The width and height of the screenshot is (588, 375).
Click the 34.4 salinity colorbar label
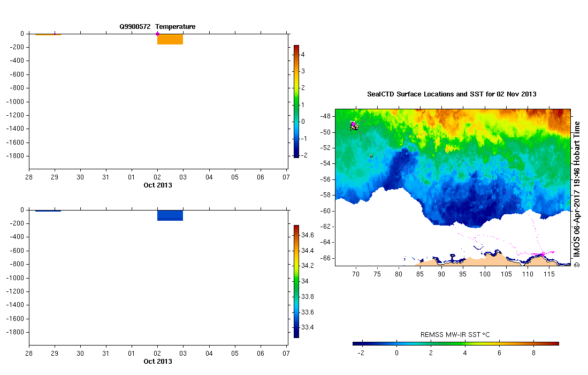tap(308, 250)
